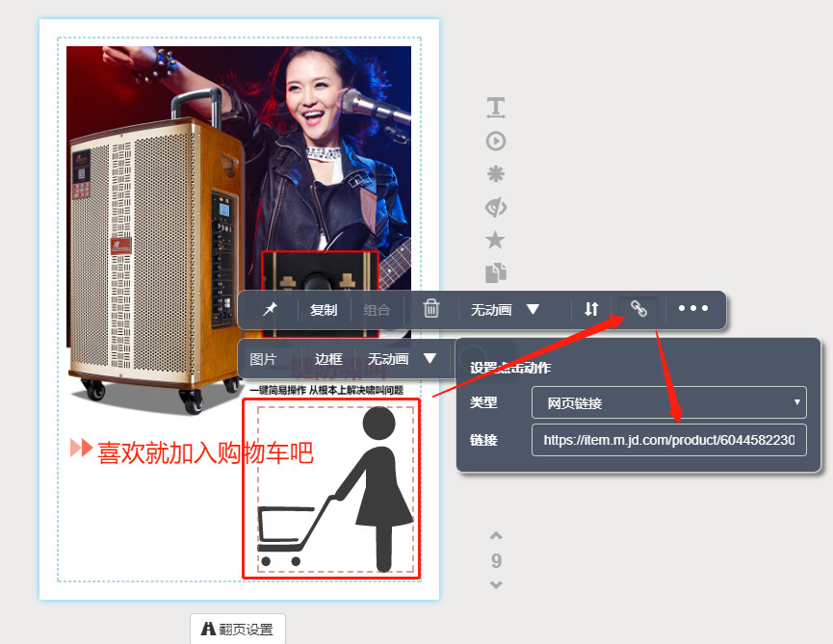Select the text insertion tool in the sidebar
The height and width of the screenshot is (644, 833).
(x=495, y=107)
